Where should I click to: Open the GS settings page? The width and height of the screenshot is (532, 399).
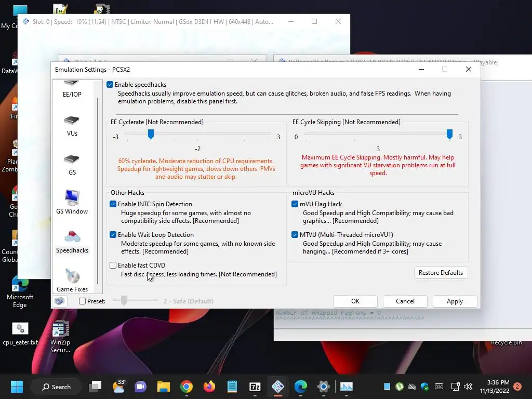coord(72,165)
